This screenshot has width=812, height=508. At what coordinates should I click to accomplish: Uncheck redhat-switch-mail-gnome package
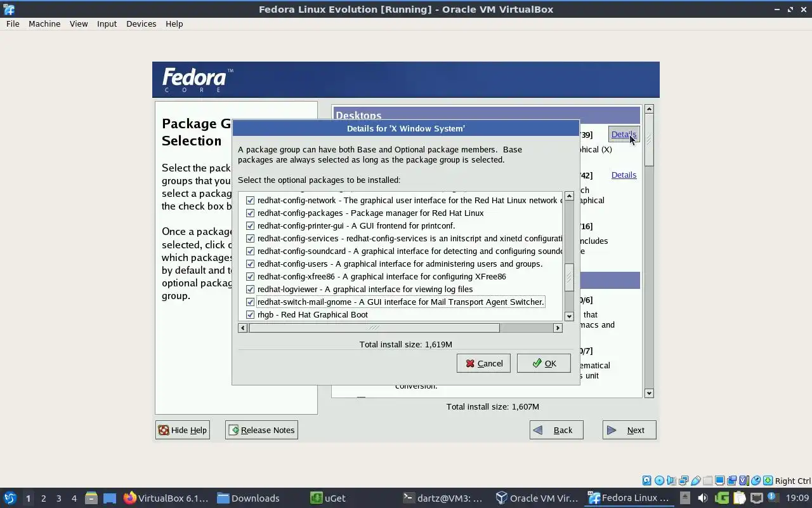(x=250, y=302)
